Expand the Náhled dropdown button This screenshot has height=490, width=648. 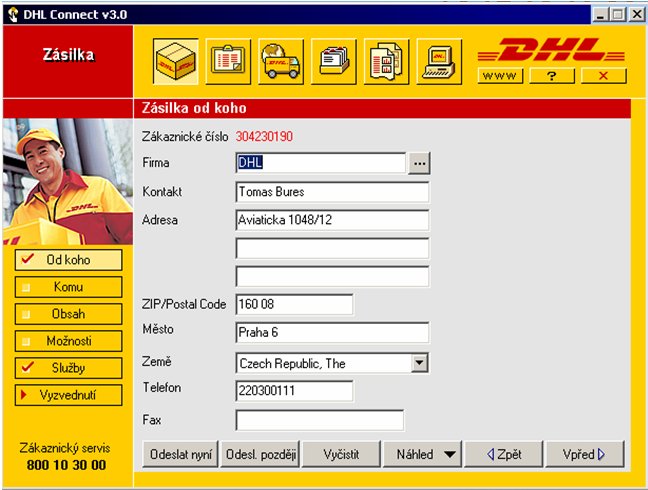coord(422,454)
